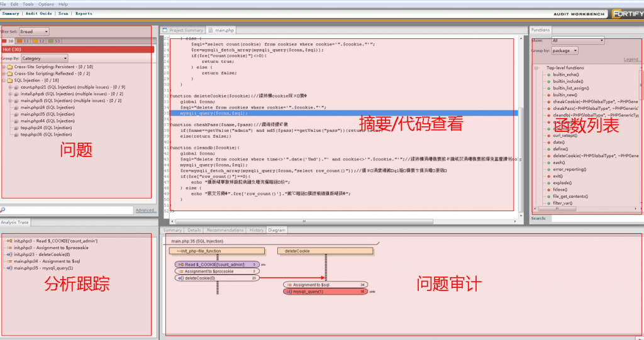Click the Advanced... search link
The height and width of the screenshot is (340, 644).
pyautogui.click(x=145, y=210)
